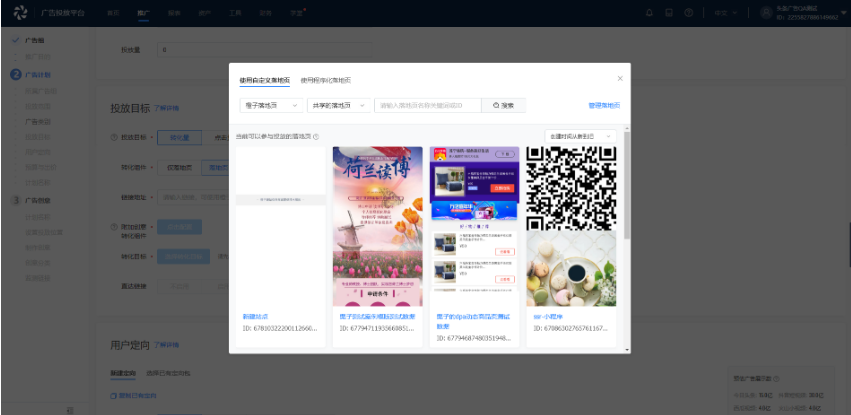Click the ID text starting with 67794687

click(474, 339)
